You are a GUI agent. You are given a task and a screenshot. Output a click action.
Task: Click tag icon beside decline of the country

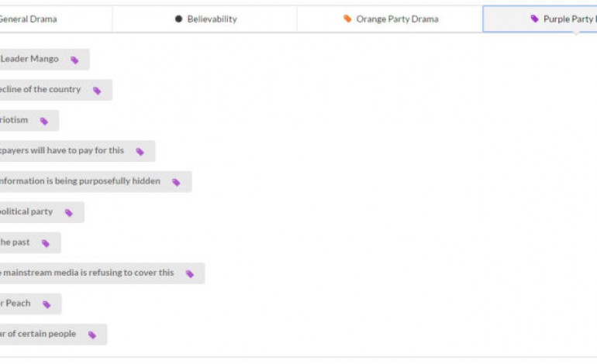pos(97,91)
